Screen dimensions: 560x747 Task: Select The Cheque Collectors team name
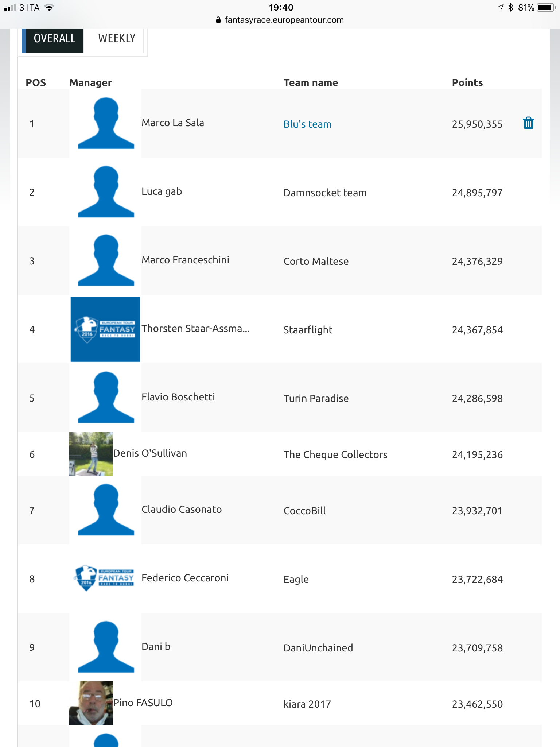coord(335,455)
